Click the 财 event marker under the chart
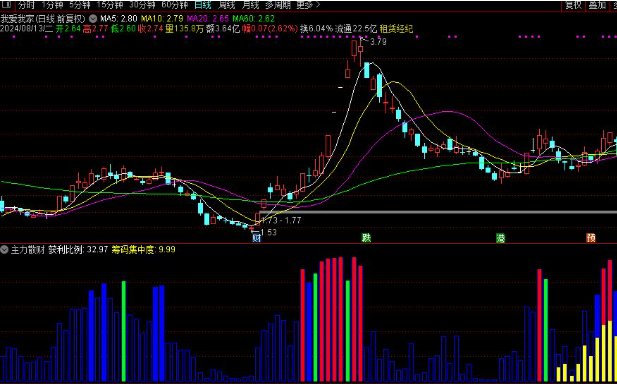 (257, 238)
